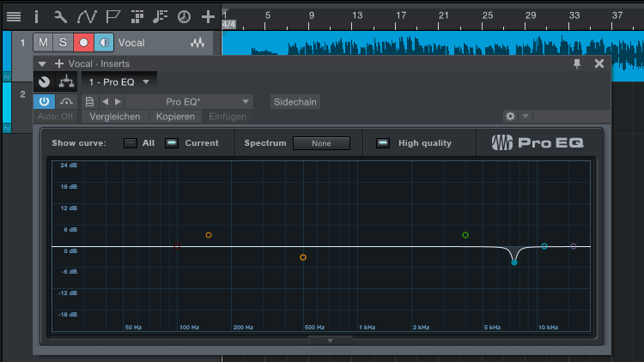644x362 pixels.
Task: Open the chord track notes icon
Action: [160, 17]
